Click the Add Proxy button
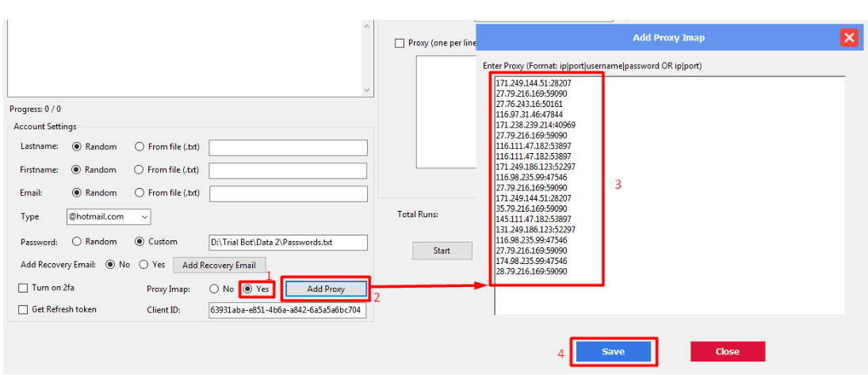868x375 pixels. (x=326, y=289)
